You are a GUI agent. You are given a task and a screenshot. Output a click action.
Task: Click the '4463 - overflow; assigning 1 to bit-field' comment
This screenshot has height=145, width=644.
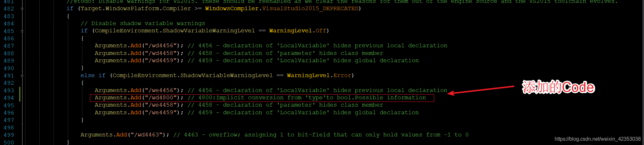(321, 135)
